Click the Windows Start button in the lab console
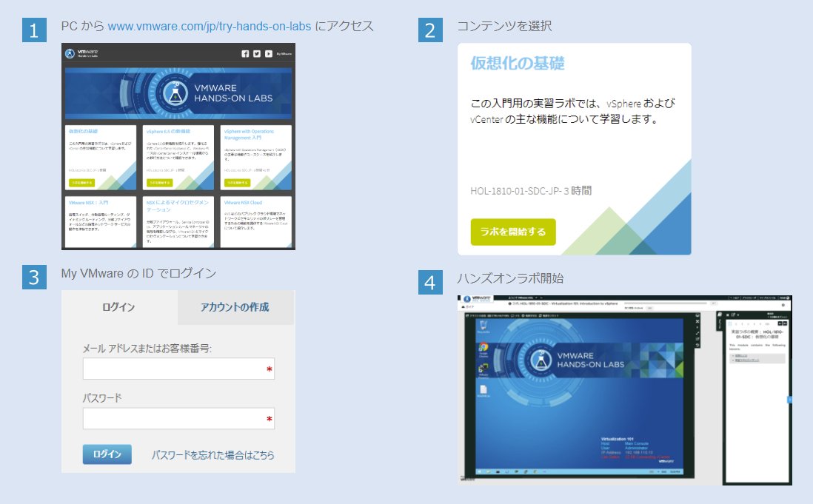 tap(480, 471)
